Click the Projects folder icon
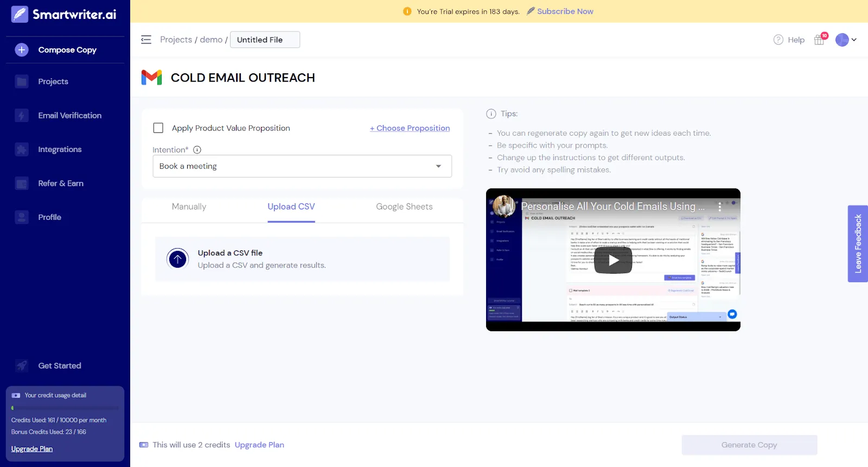The image size is (868, 467). point(22,81)
